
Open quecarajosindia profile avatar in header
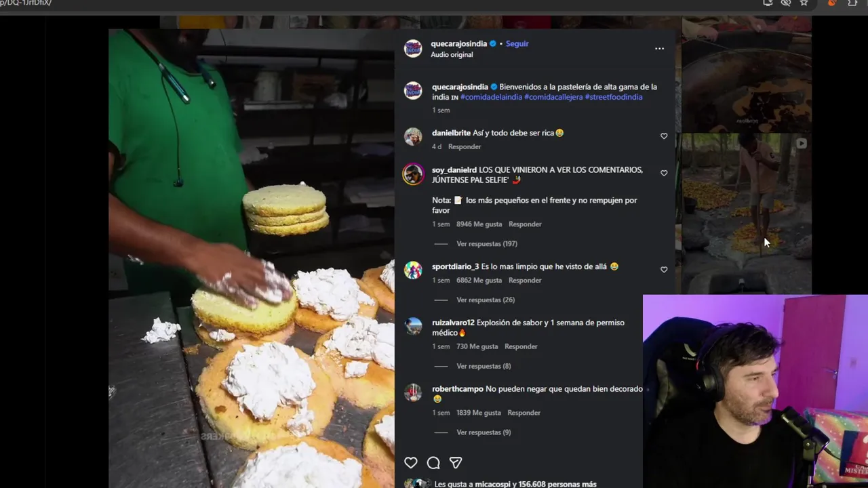tap(413, 49)
